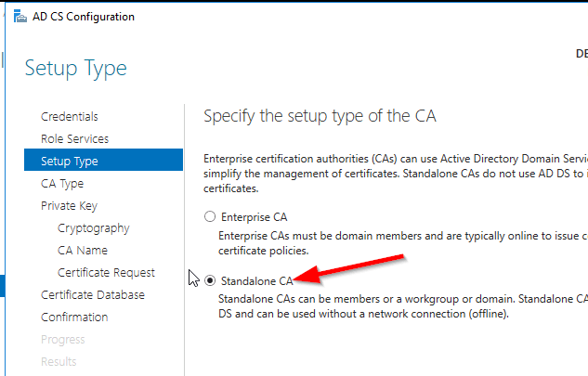Click the 'Specify the setup type' heading
The width and height of the screenshot is (588, 376).
(x=320, y=116)
